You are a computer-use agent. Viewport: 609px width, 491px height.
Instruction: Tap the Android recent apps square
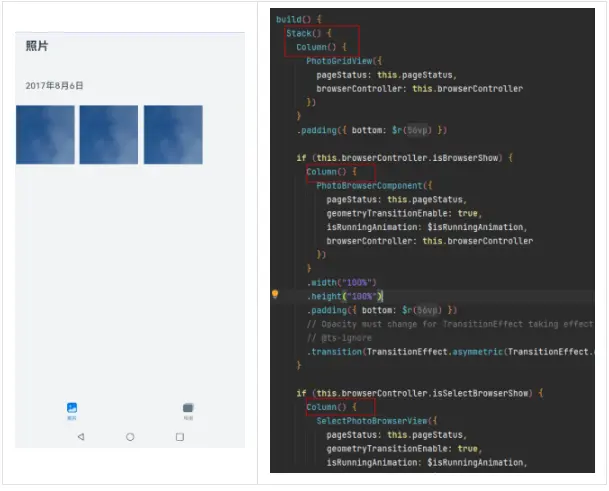click(180, 437)
